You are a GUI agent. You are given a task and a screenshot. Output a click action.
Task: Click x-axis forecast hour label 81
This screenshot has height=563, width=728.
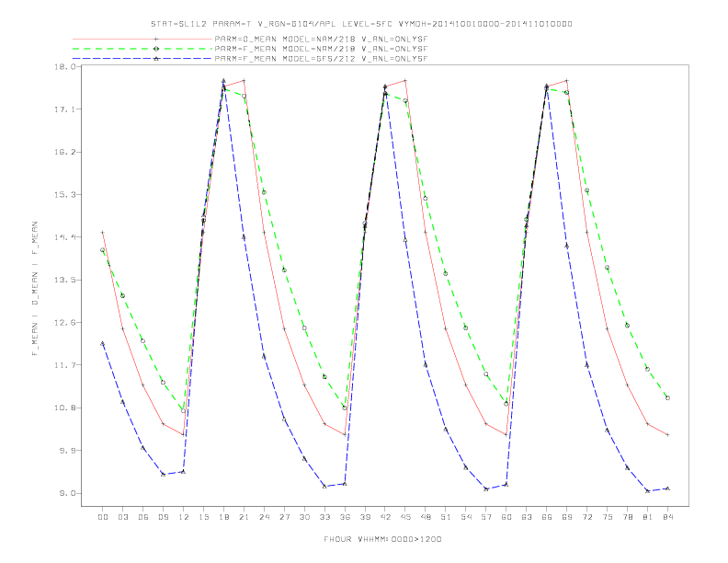[648, 517]
